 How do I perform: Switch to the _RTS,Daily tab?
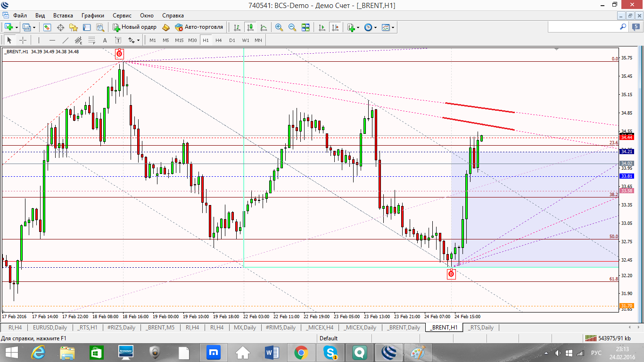tap(481, 328)
